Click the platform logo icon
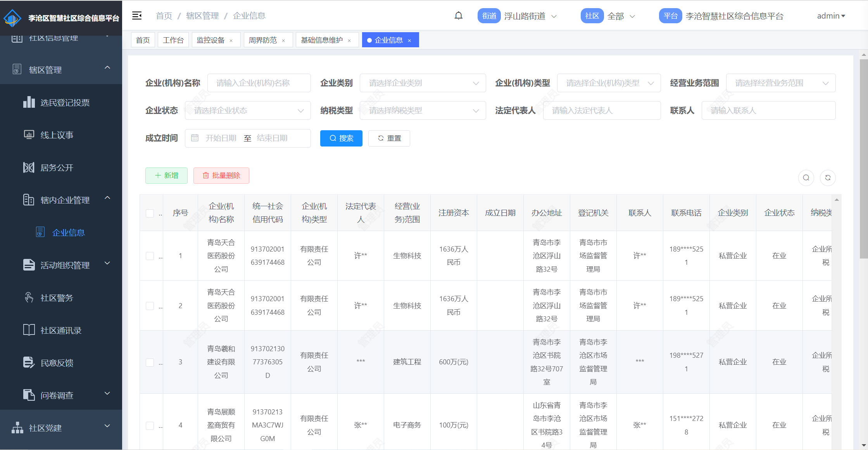868x450 pixels. (12, 18)
